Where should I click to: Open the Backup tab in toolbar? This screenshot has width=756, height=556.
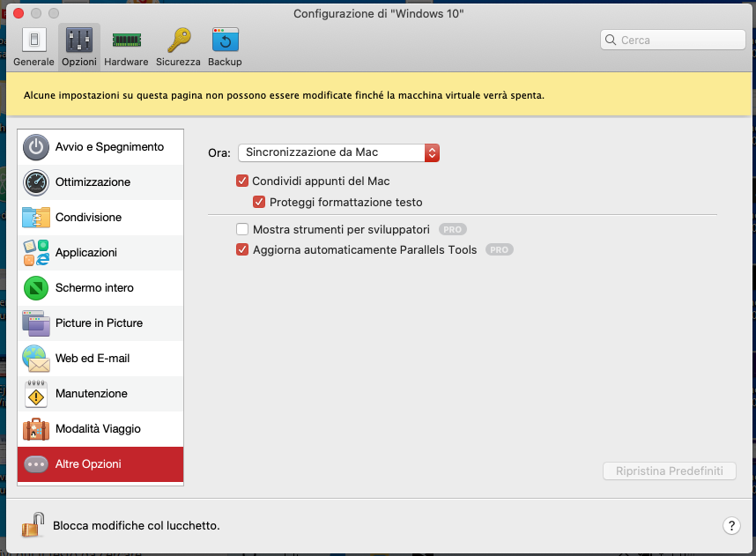(x=226, y=48)
